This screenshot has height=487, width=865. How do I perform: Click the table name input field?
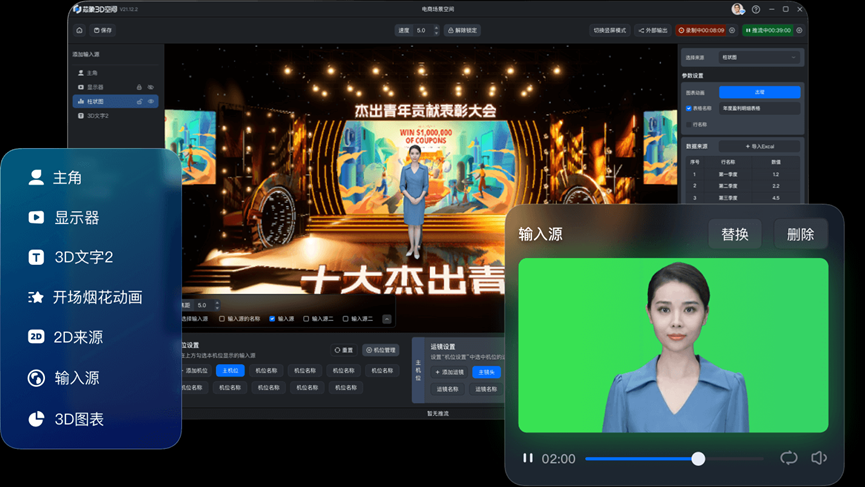pos(760,108)
